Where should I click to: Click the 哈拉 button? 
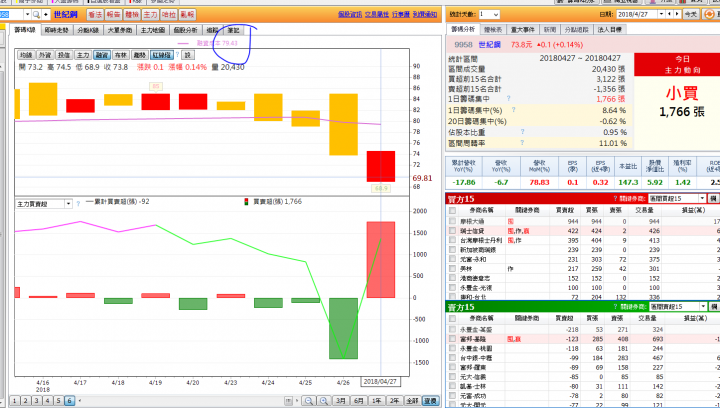[169, 15]
